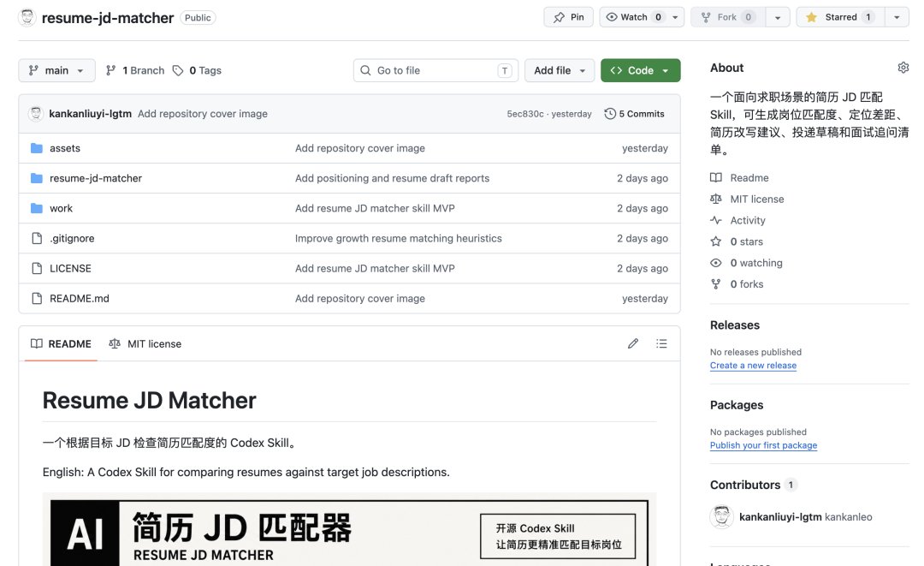Click the work folder icon
Viewport: 924px width, 566px height.
point(37,208)
